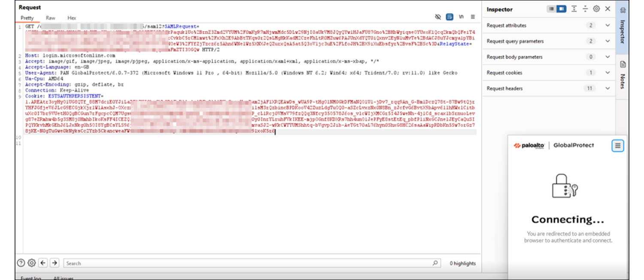
Task: Expand all Inspector sections
Action: 574,9
